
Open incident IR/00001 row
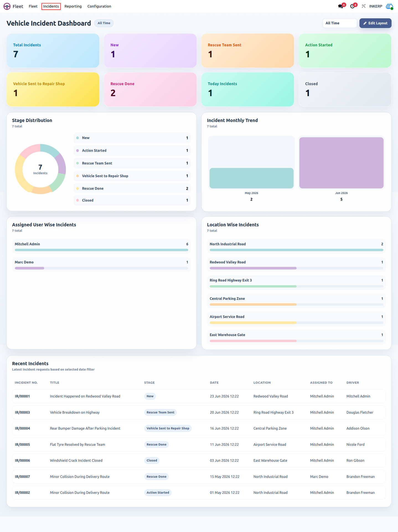click(x=199, y=396)
